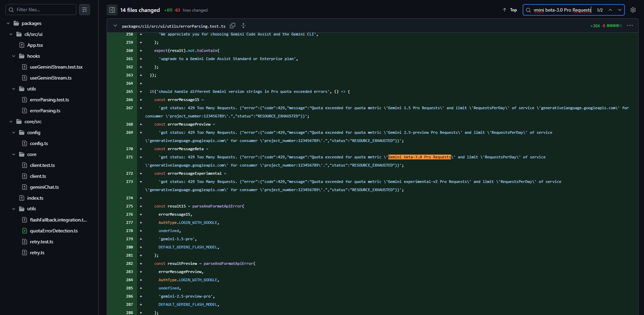Screen dimensions: 644x315
Task: Click the up arrow Top button
Action: (x=510, y=10)
